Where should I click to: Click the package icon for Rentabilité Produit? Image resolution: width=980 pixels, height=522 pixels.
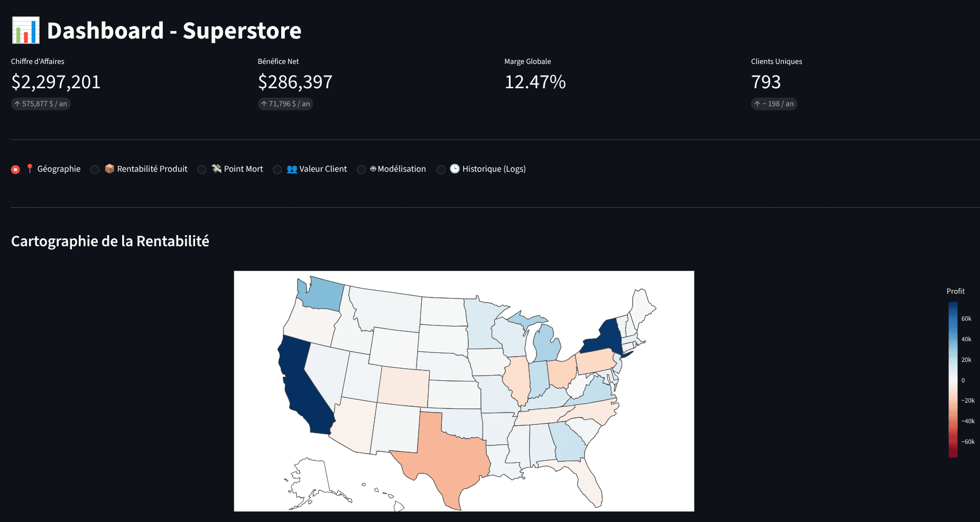(x=109, y=169)
